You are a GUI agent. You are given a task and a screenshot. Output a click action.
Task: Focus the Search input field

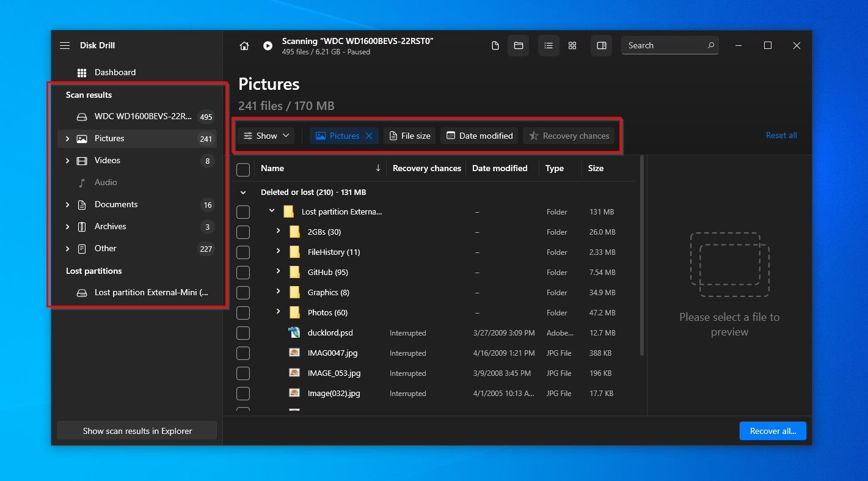click(670, 45)
